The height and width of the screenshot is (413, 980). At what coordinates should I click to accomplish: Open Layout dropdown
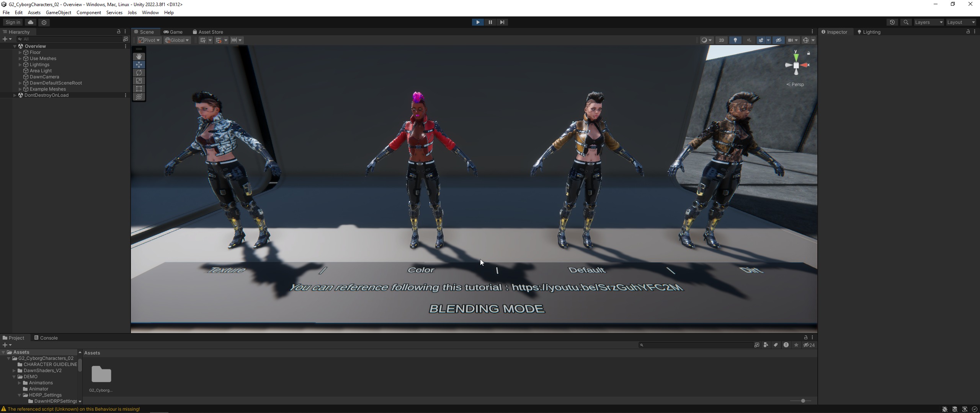coord(961,22)
